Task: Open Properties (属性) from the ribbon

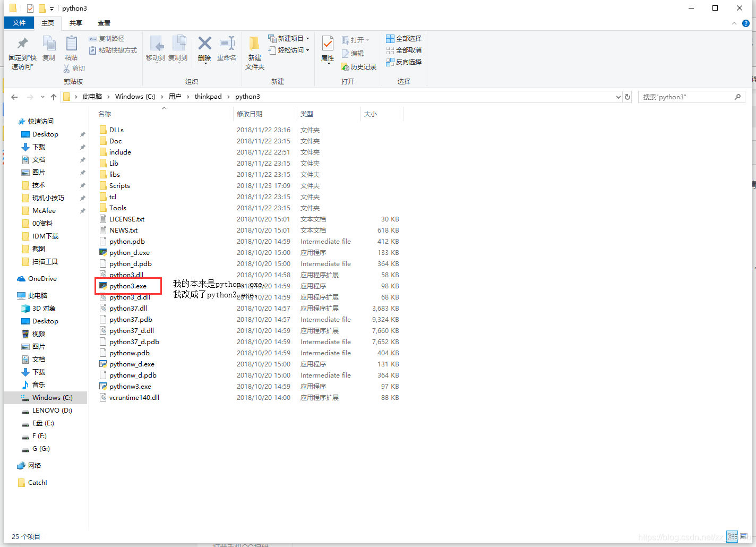Action: click(328, 50)
